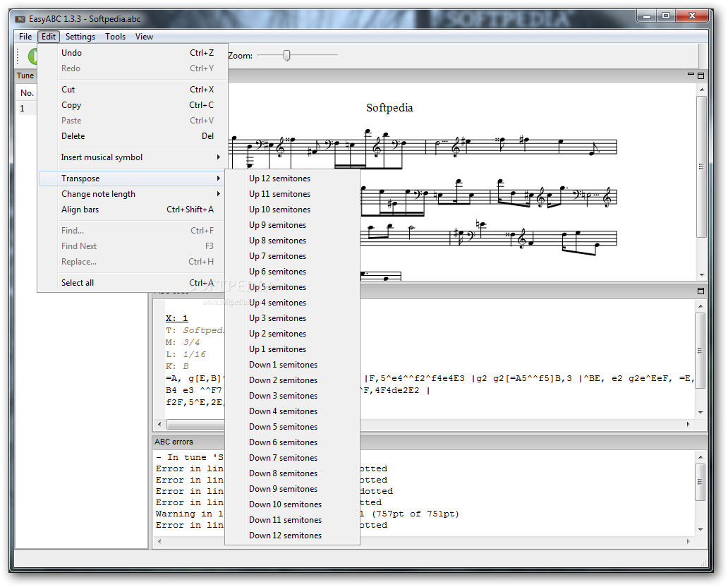Transpose Up 12 semitones

293,178
